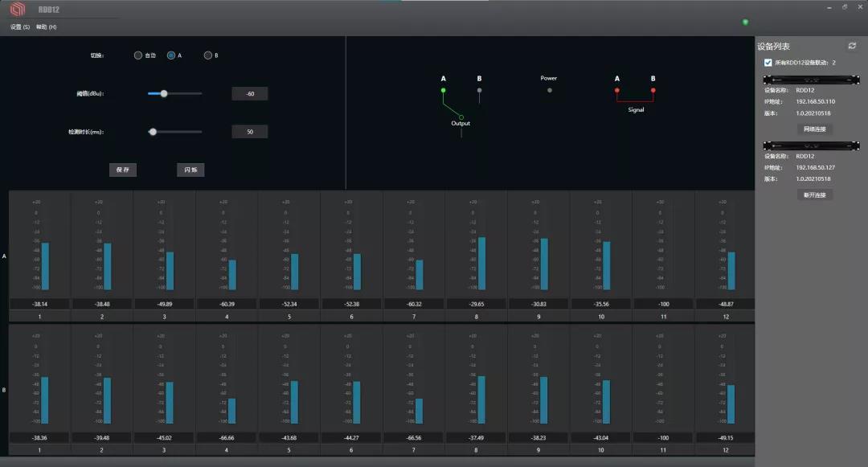Viewport: 868px width, 467px height.
Task: Click the row A level readout -52.34
Action: pos(289,304)
